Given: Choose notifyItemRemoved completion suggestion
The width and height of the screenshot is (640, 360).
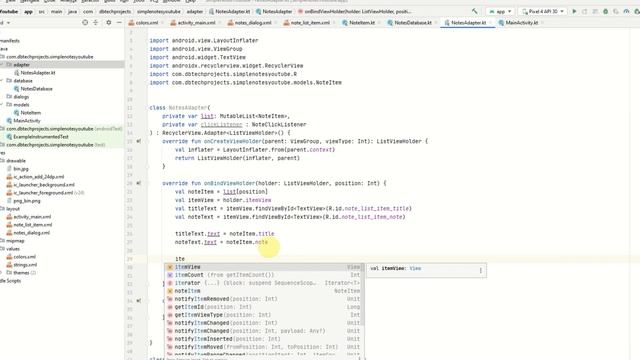Looking at the screenshot, I should pos(263,299).
